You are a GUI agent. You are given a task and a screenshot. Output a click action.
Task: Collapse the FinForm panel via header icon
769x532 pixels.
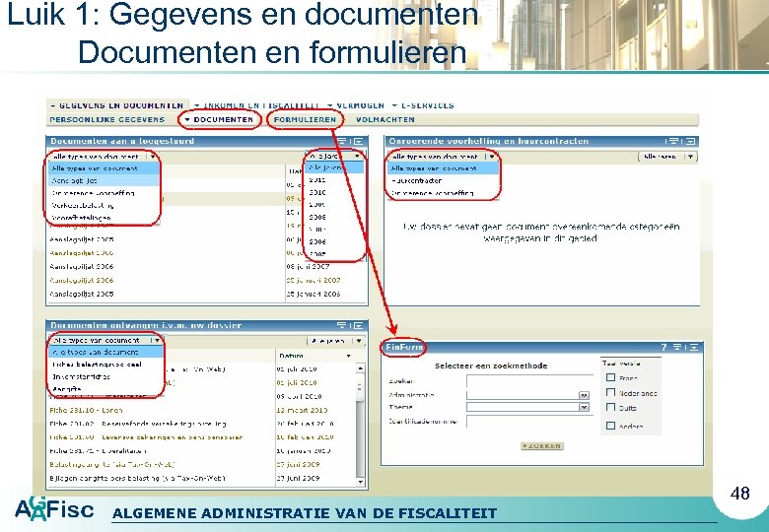click(x=677, y=347)
